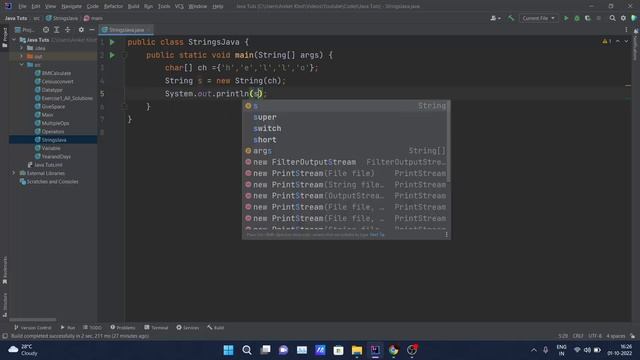The height and width of the screenshot is (360, 640).
Task: Click completion popup vertical scrollbar
Action: (449, 141)
